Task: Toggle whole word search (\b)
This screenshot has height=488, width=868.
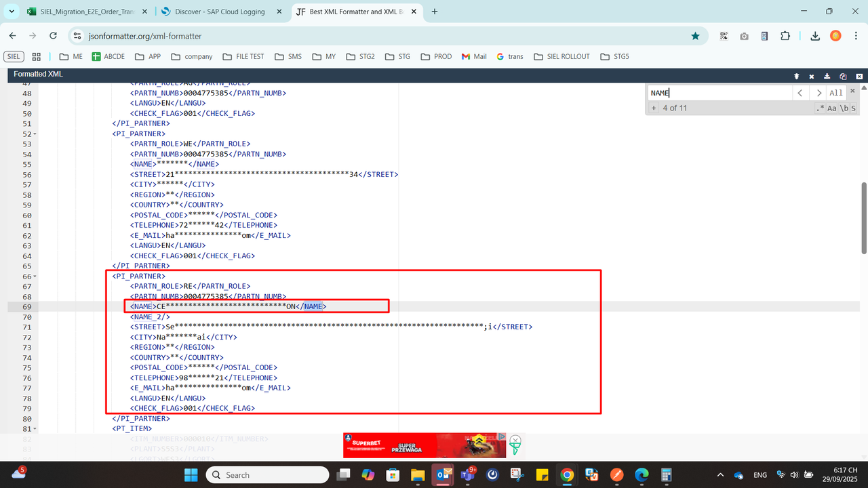Action: coord(844,108)
